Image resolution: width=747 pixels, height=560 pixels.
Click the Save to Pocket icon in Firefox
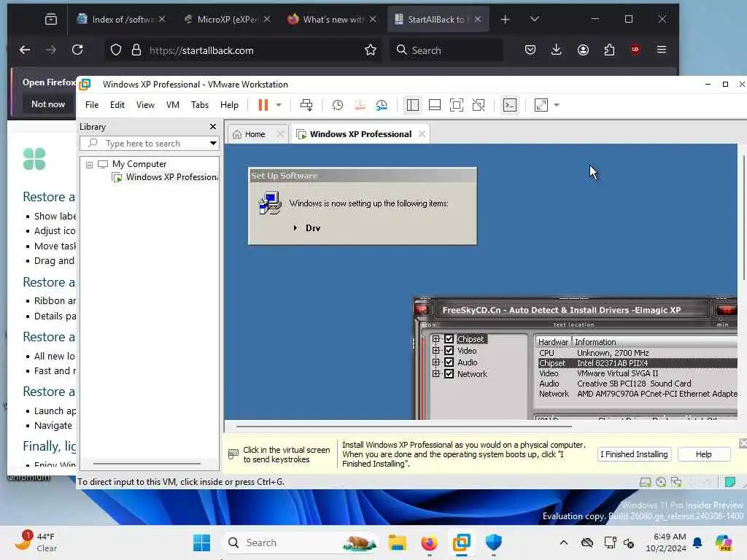530,50
